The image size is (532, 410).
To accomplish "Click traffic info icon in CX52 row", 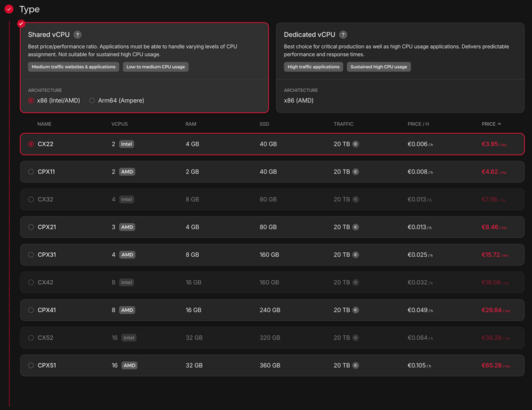I will click(x=356, y=338).
